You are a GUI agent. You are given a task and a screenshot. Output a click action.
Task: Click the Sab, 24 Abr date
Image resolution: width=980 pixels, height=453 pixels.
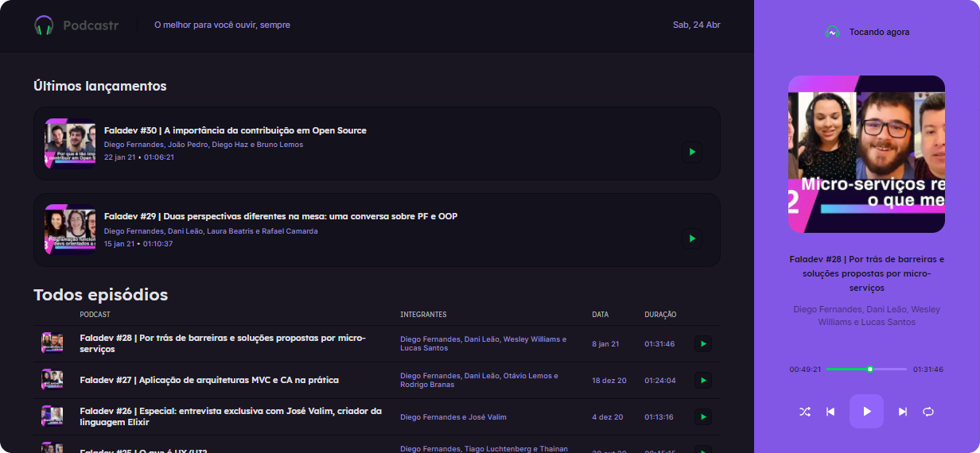click(x=697, y=25)
